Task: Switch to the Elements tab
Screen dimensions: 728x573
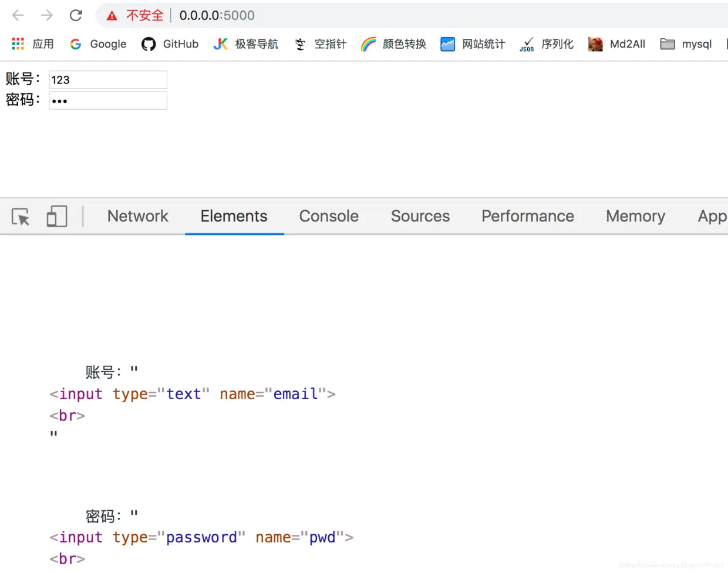Action: click(234, 216)
